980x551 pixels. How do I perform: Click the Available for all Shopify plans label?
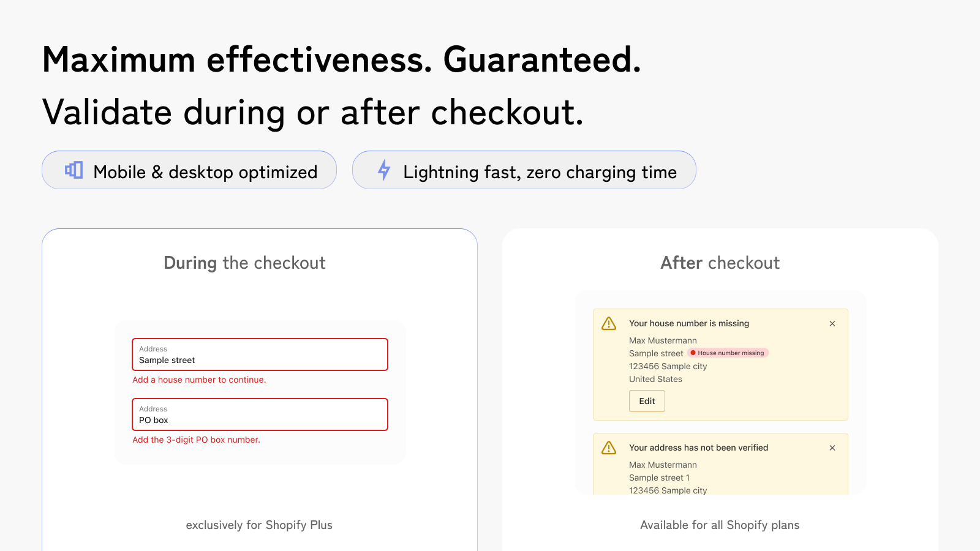(x=720, y=525)
